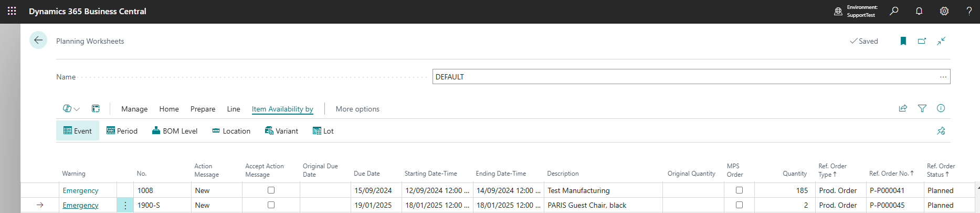Sort by Ref. Order No. column header
Screen dimensions: 980x213
891,174
